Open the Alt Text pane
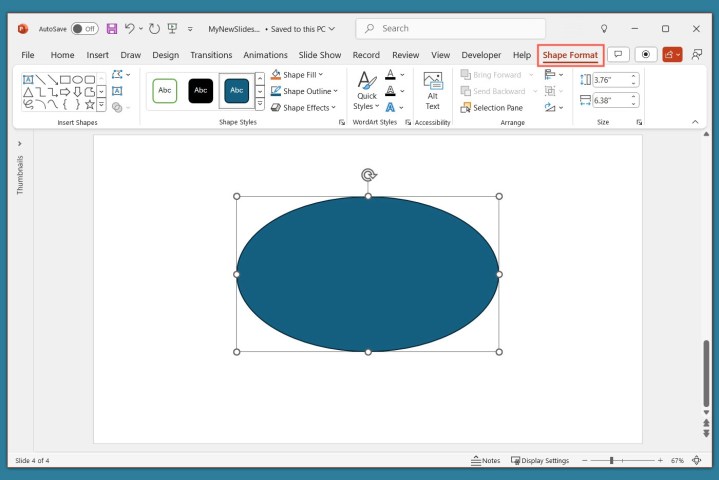This screenshot has width=719, height=480. click(x=432, y=90)
